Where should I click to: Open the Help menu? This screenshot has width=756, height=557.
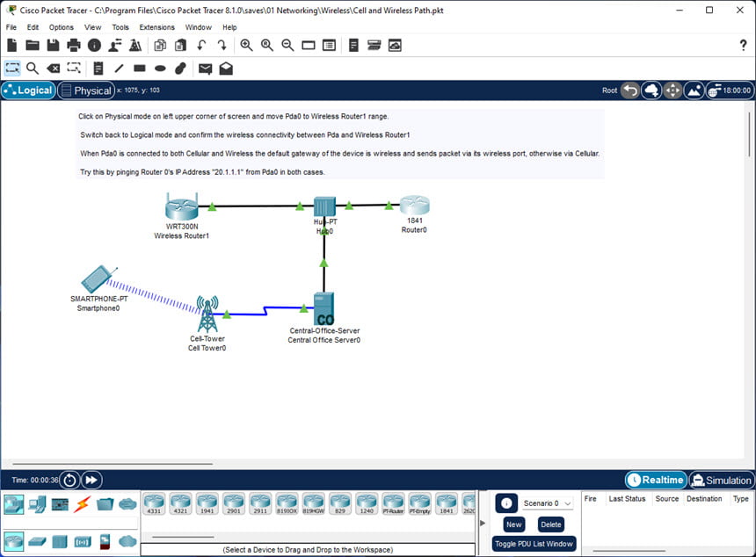tap(229, 27)
